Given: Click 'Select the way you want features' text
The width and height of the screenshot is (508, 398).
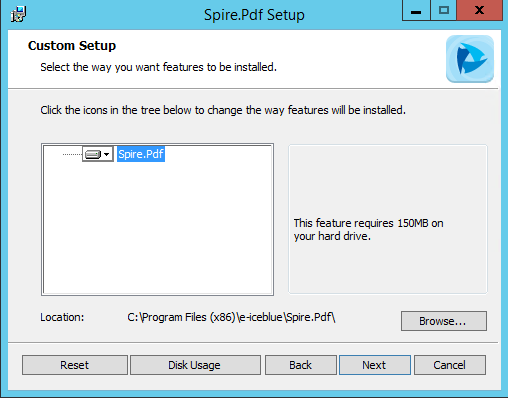Looking at the screenshot, I should (x=158, y=67).
